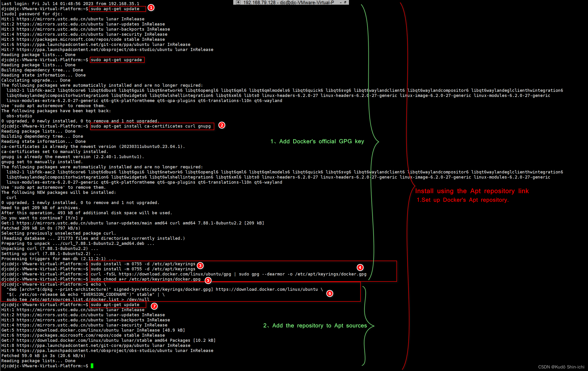
Task: Click 'Do you want to continue? [Y/n] y'
Action: tap(42, 218)
